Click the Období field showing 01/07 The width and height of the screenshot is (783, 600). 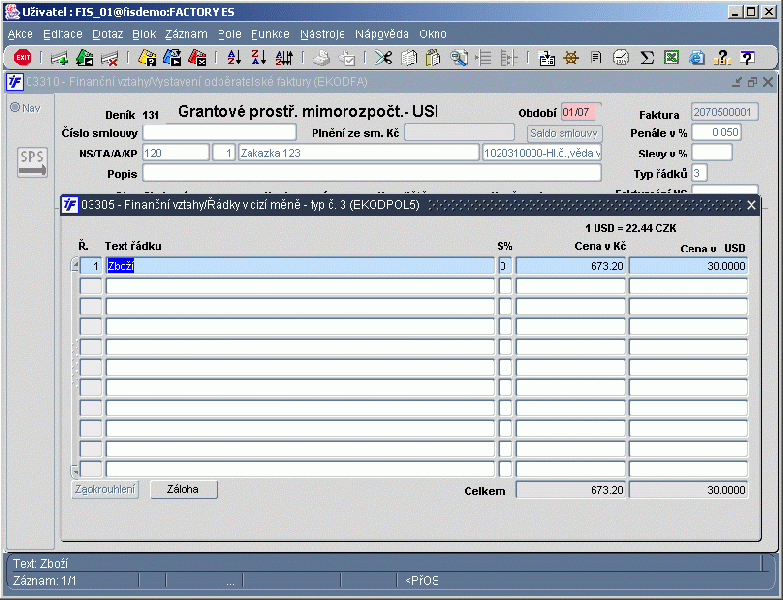tap(580, 112)
